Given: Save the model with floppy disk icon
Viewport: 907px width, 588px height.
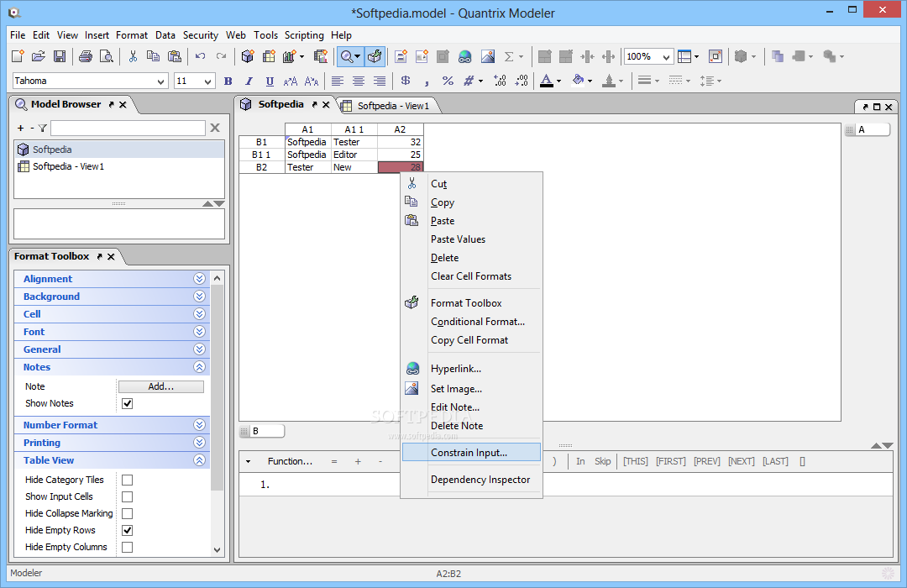Looking at the screenshot, I should tap(59, 56).
